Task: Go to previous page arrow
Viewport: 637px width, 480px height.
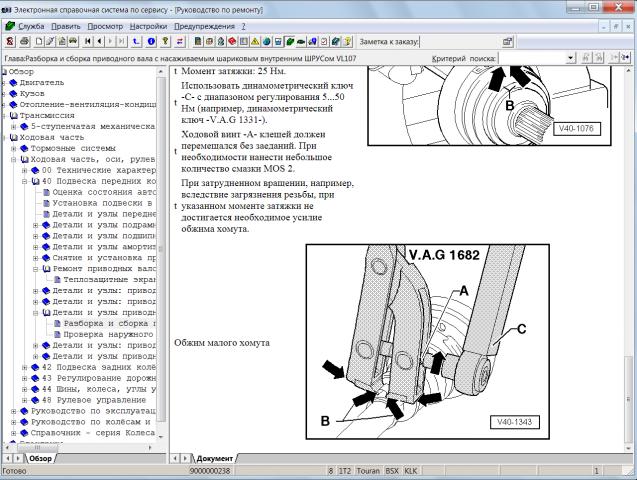Action: [99, 41]
